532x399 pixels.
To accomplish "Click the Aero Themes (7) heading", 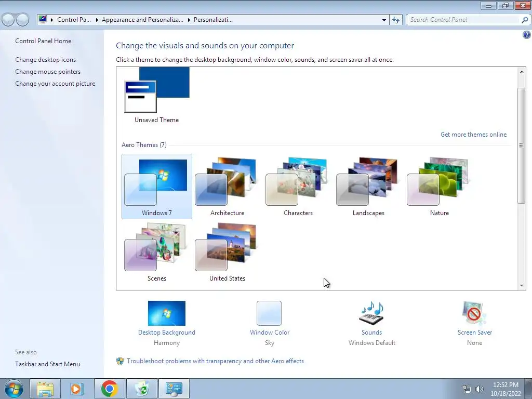I will pyautogui.click(x=144, y=145).
